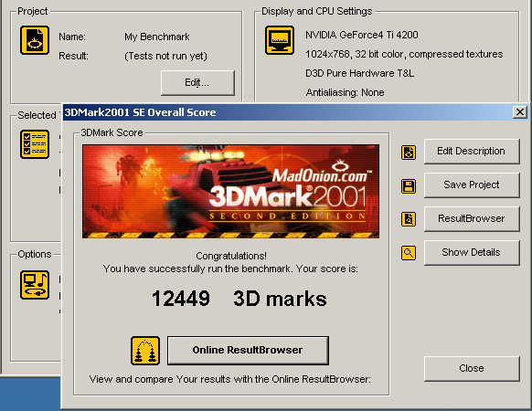Viewport: 532px width, 411px height.
Task: Click Edit... in the Project panel
Action: [197, 83]
